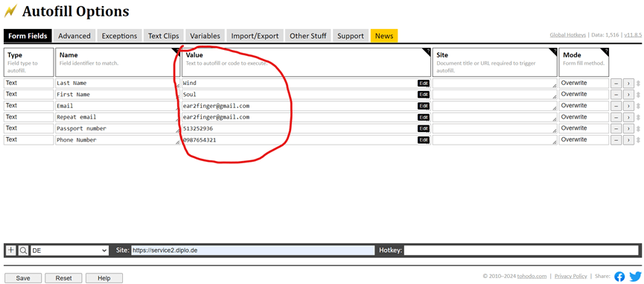Remove the Passport number rule with minus button
The height and width of the screenshot is (284, 644).
click(x=616, y=129)
